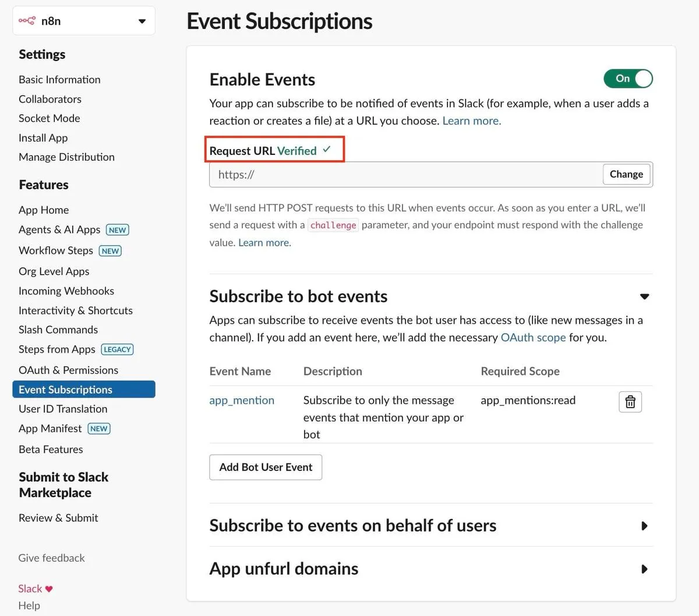Click the n8n app logo icon
699x616 pixels.
pos(27,21)
